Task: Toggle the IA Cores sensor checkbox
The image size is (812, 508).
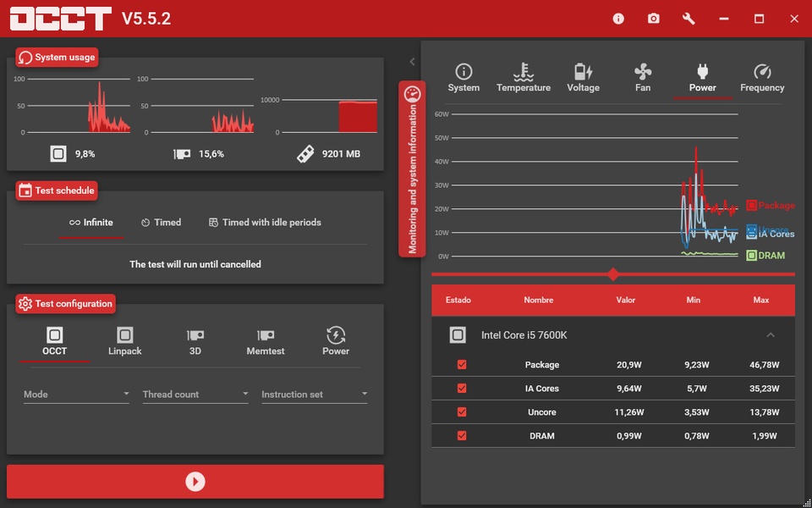Action: click(462, 389)
